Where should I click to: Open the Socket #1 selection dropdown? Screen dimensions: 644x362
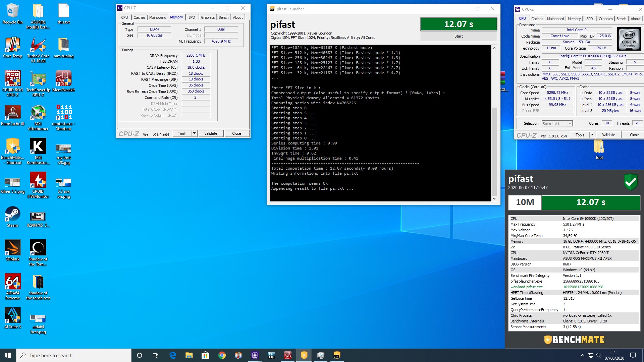(x=557, y=124)
